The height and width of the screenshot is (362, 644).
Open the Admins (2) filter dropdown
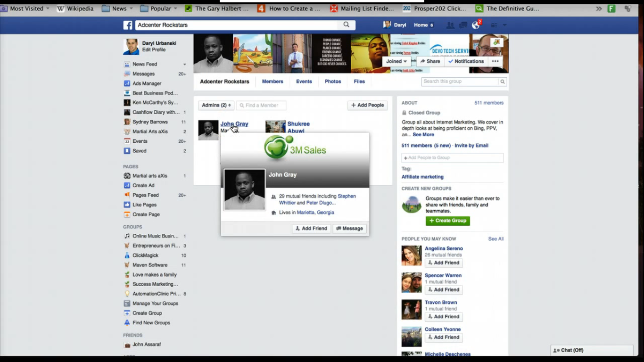[216, 105]
